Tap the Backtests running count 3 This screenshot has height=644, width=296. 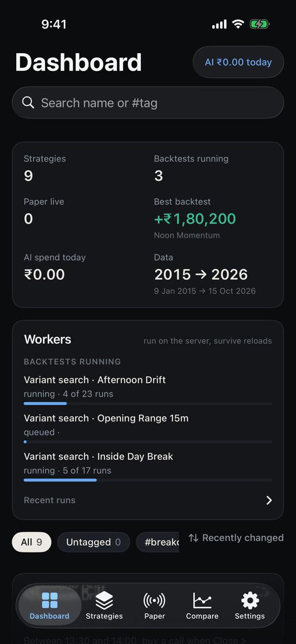159,176
